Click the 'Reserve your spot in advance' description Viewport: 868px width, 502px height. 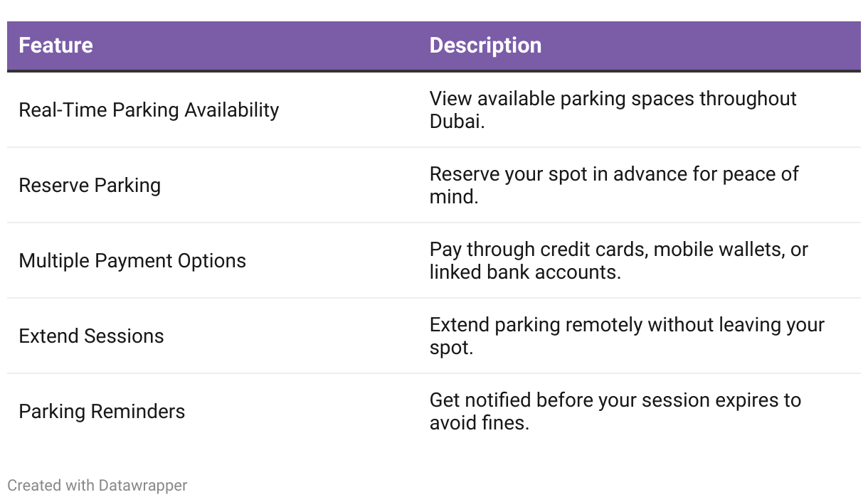pos(614,186)
